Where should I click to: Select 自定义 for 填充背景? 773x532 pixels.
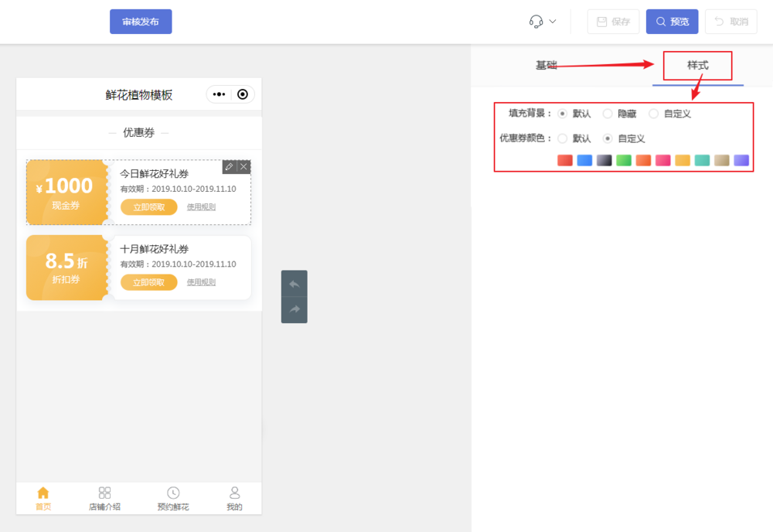[x=654, y=114]
